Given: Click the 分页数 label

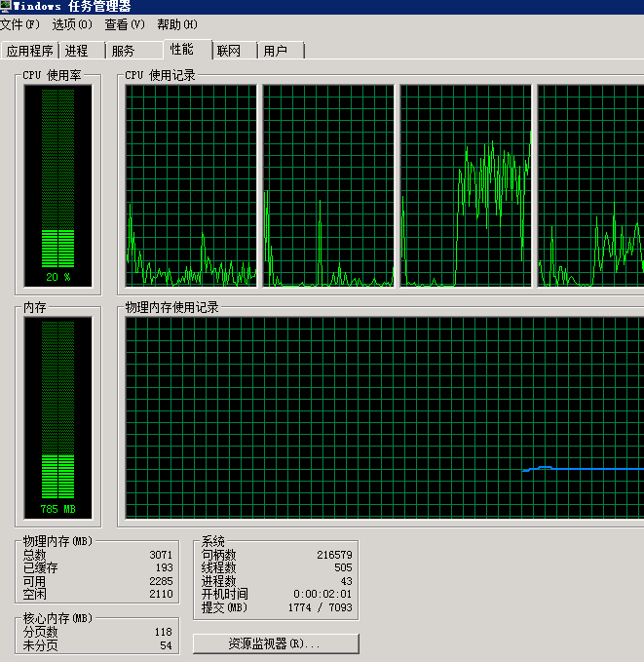Looking at the screenshot, I should click(x=40, y=632).
